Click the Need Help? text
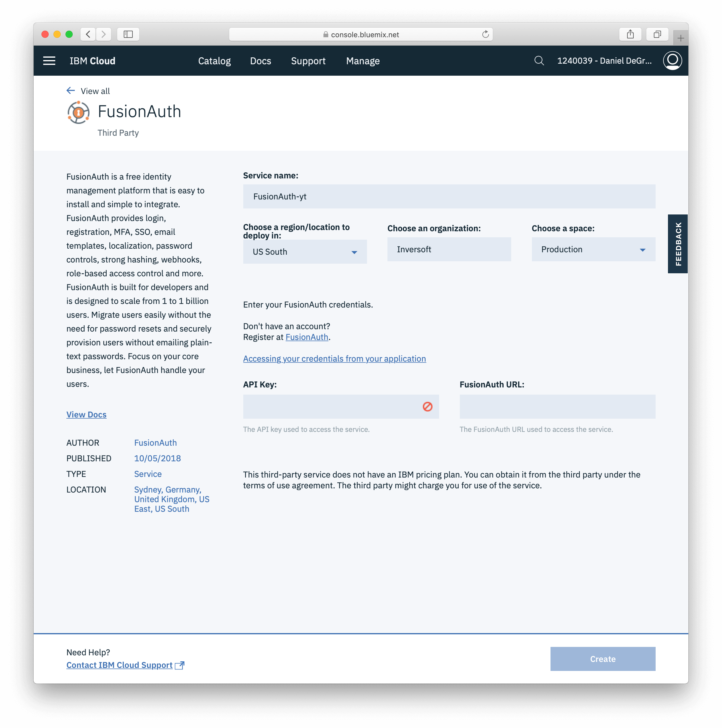722x728 pixels. tap(88, 652)
